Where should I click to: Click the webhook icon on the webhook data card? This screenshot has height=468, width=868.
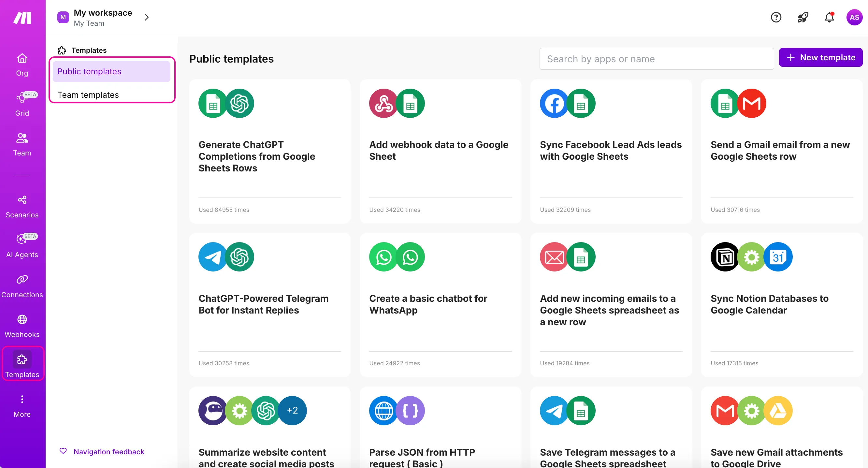383,103
